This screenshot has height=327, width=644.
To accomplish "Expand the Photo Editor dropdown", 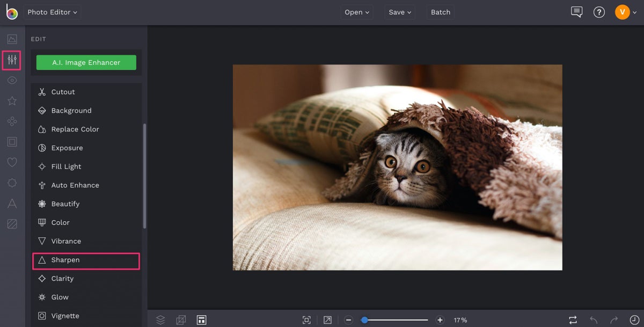I will tap(52, 12).
